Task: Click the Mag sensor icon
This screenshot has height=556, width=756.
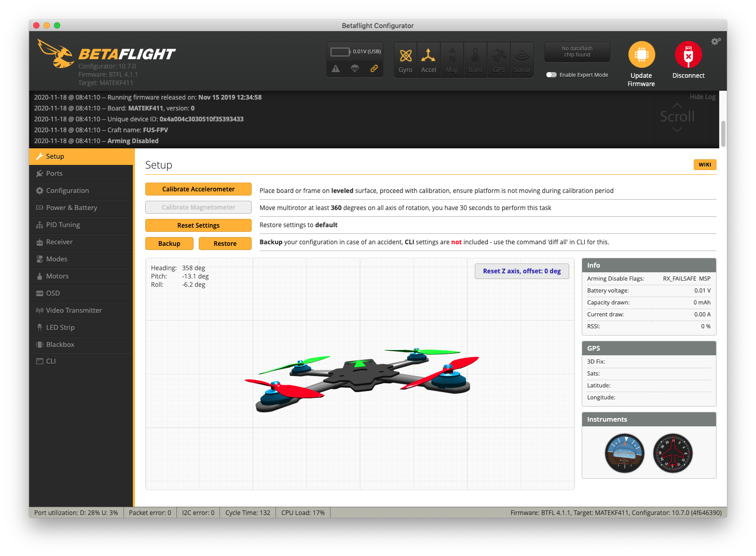Action: tap(452, 60)
